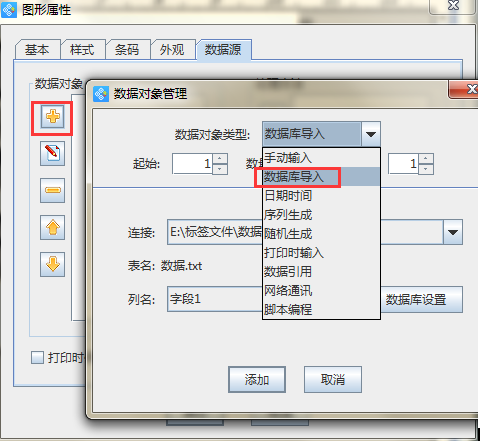Screen dimensions: 480x441
Task: Expand the 数据对象类型 dropdown arrow
Action: 370,134
